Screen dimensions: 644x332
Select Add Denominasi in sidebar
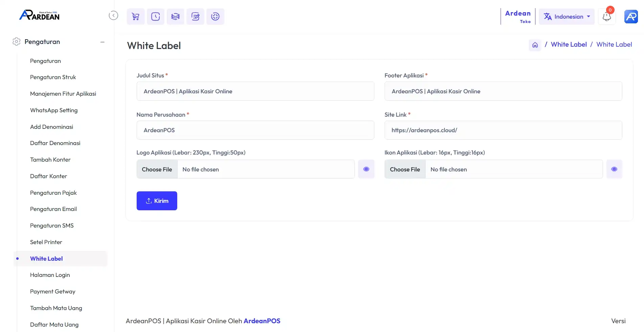(51, 127)
